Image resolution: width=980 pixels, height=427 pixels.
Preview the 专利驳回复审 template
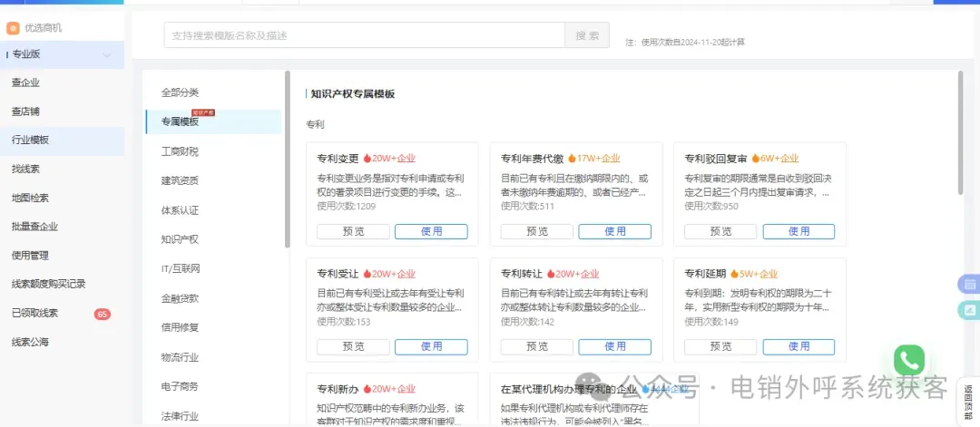click(x=720, y=231)
